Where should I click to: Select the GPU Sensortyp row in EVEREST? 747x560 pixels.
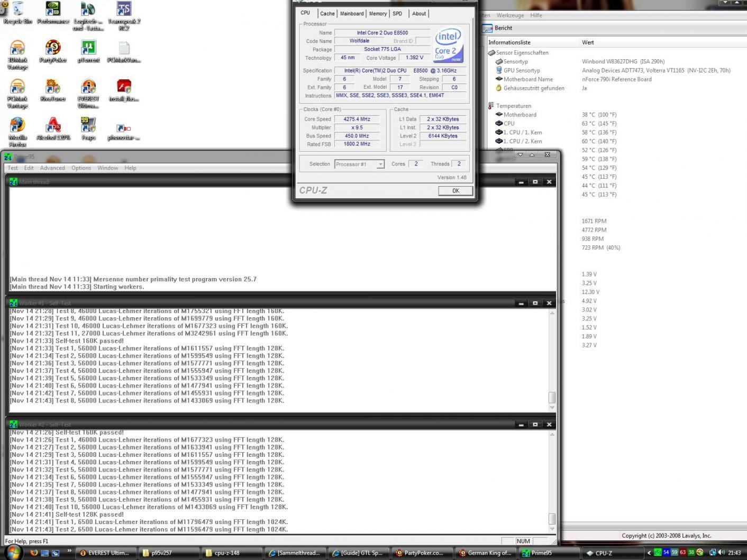tap(517, 70)
